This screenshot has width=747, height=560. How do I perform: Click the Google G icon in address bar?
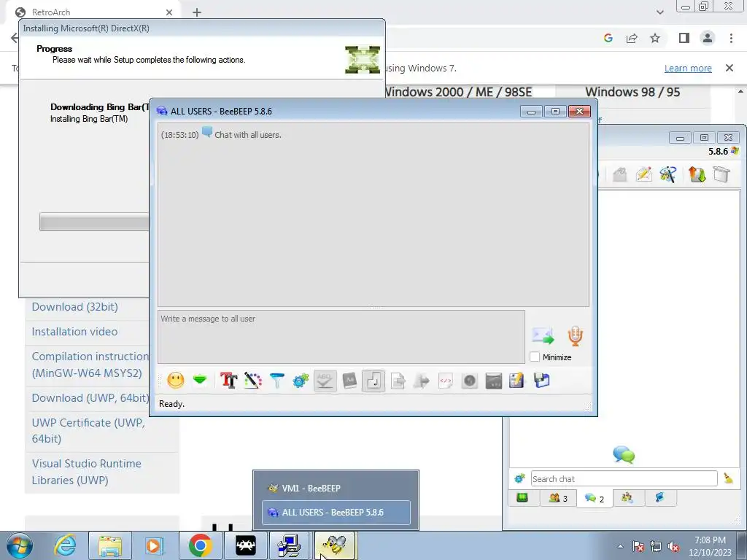tap(608, 38)
